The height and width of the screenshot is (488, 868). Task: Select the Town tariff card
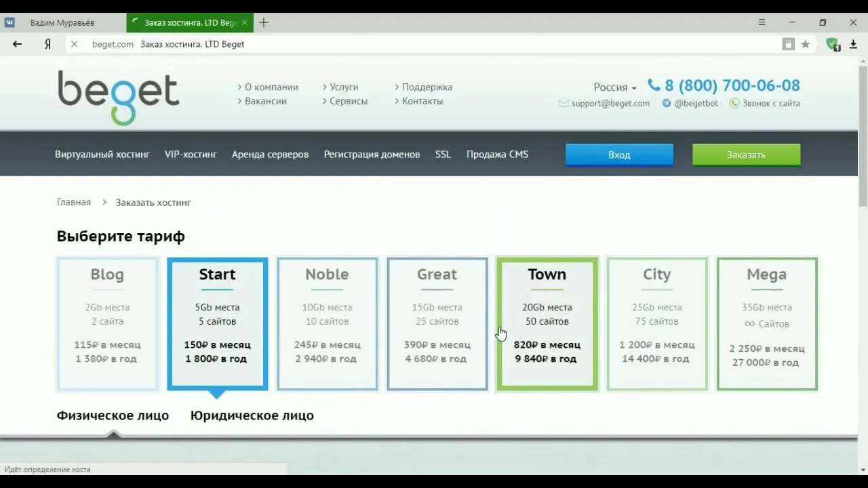[x=547, y=324]
